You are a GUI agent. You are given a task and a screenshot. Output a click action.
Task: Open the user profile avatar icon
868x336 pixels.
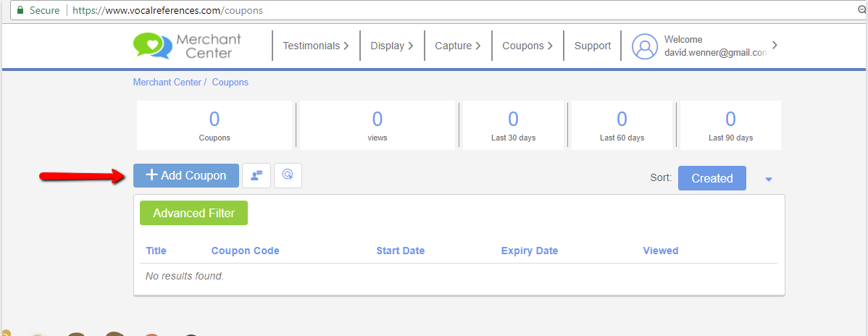point(645,46)
